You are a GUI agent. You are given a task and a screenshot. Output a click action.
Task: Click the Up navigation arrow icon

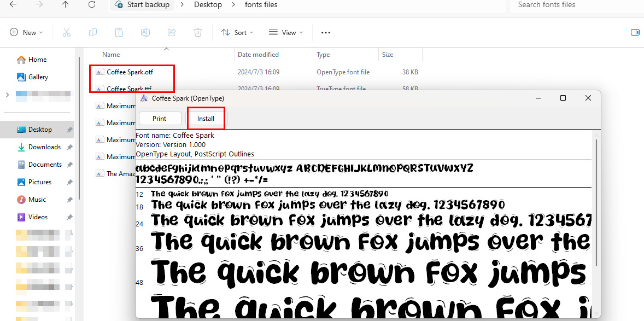(x=65, y=5)
